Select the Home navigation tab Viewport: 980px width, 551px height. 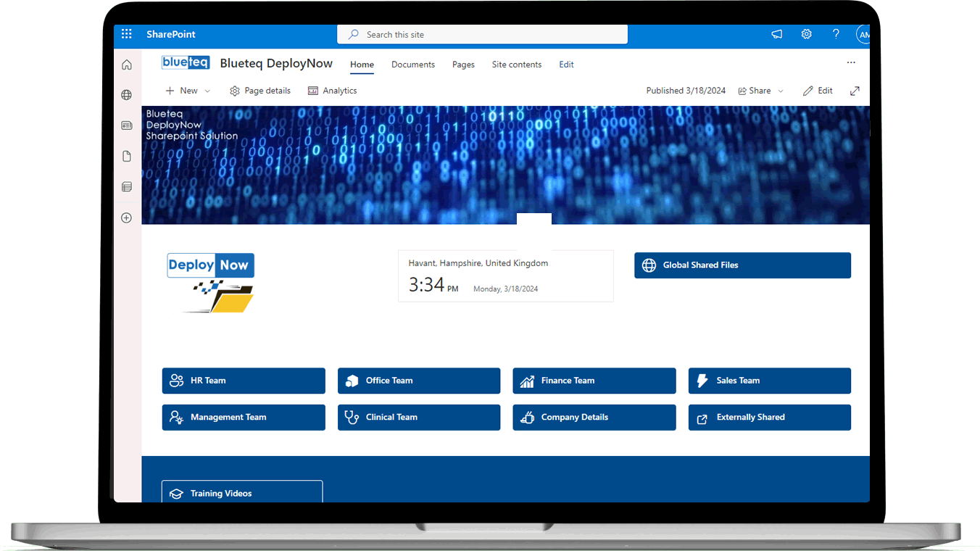pyautogui.click(x=362, y=65)
